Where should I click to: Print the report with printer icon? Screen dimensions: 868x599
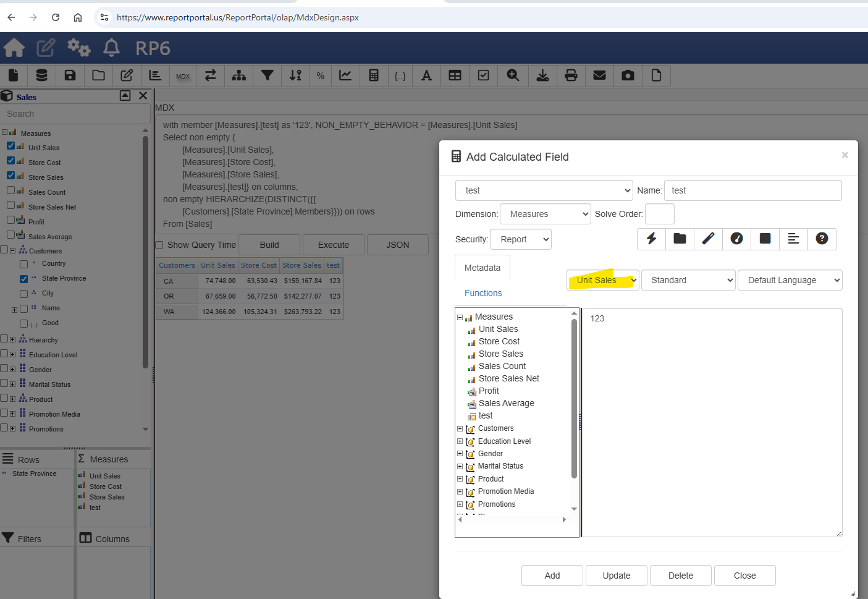(x=571, y=75)
